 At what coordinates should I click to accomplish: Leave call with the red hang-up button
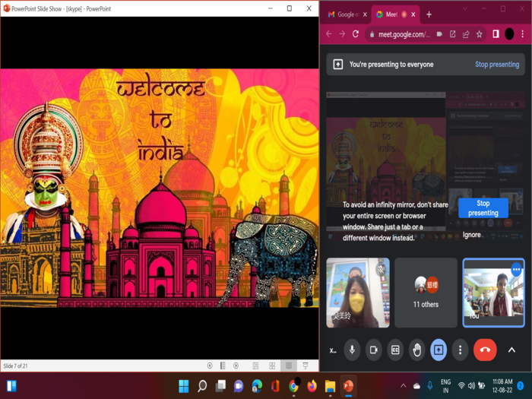coord(485,350)
